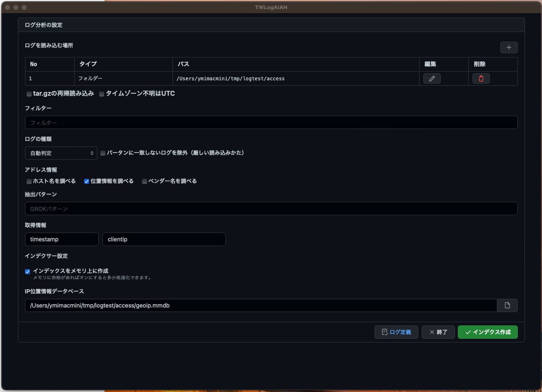
Task: Focus the GROKパターン input field
Action: (271, 208)
